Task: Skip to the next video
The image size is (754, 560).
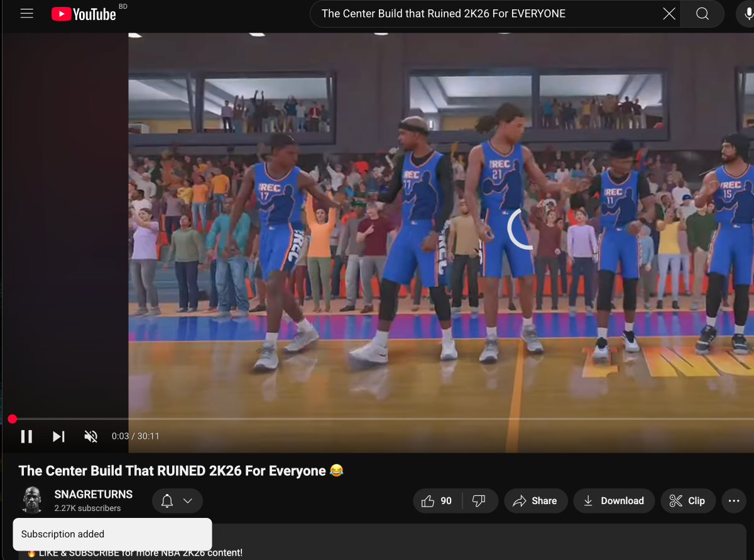Action: pyautogui.click(x=58, y=436)
